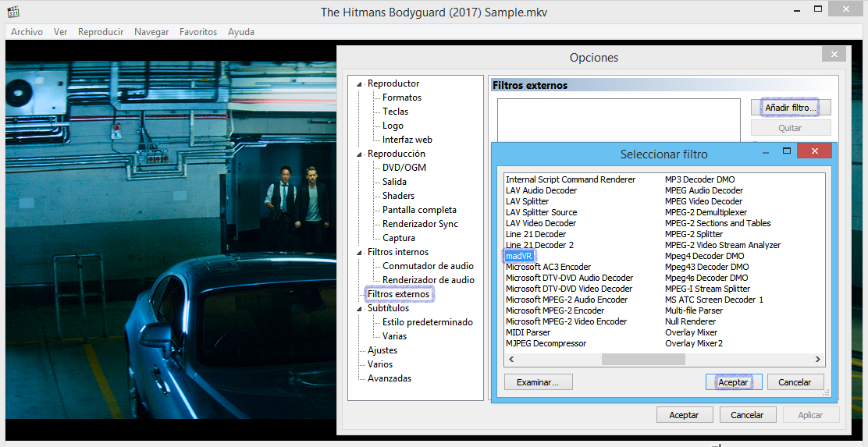Image resolution: width=868 pixels, height=447 pixels.
Task: Select Internal Script Command Renderer filter
Action: 571,179
